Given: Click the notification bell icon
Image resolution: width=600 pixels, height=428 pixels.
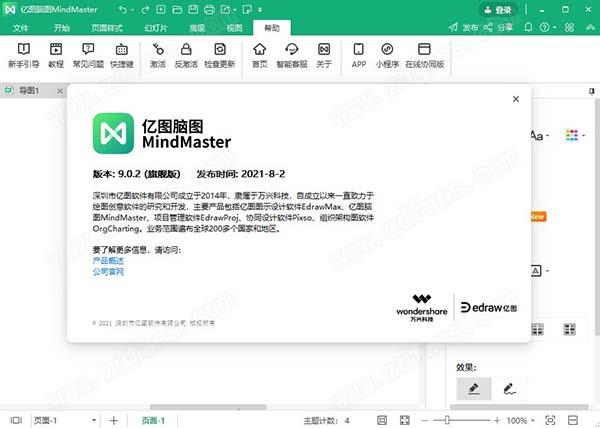Looking at the screenshot, I should (x=528, y=27).
